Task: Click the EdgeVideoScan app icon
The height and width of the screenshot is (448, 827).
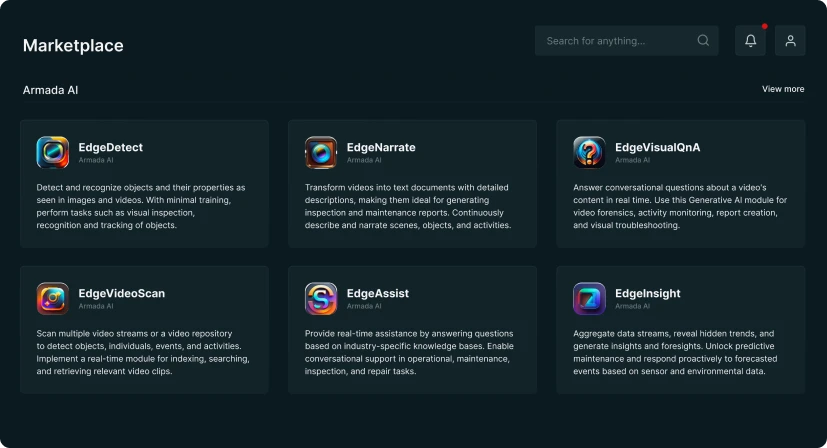Action: (x=52, y=298)
